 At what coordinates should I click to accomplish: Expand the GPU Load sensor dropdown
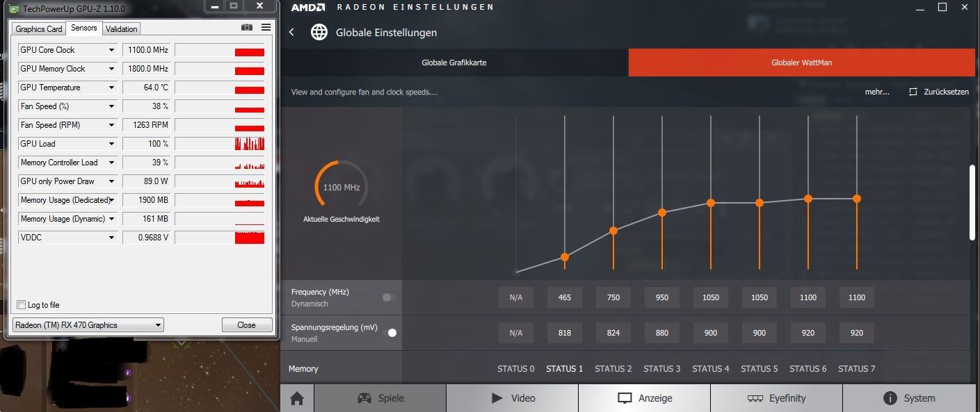point(111,144)
